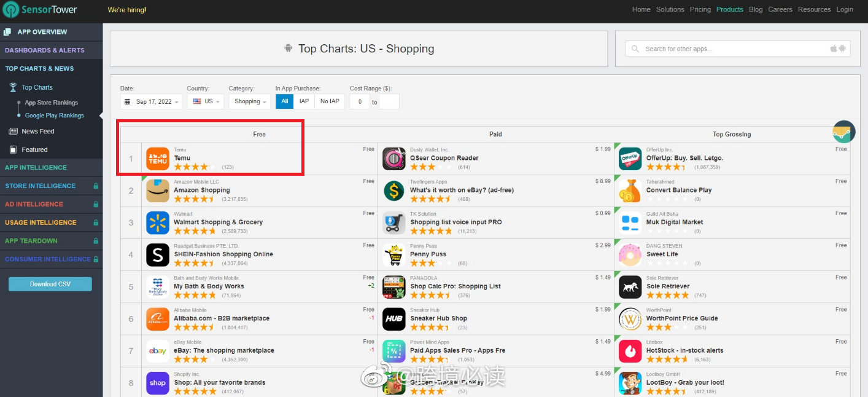This screenshot has height=397, width=868.
Task: Open Pricing in the top navigation
Action: 700,9
